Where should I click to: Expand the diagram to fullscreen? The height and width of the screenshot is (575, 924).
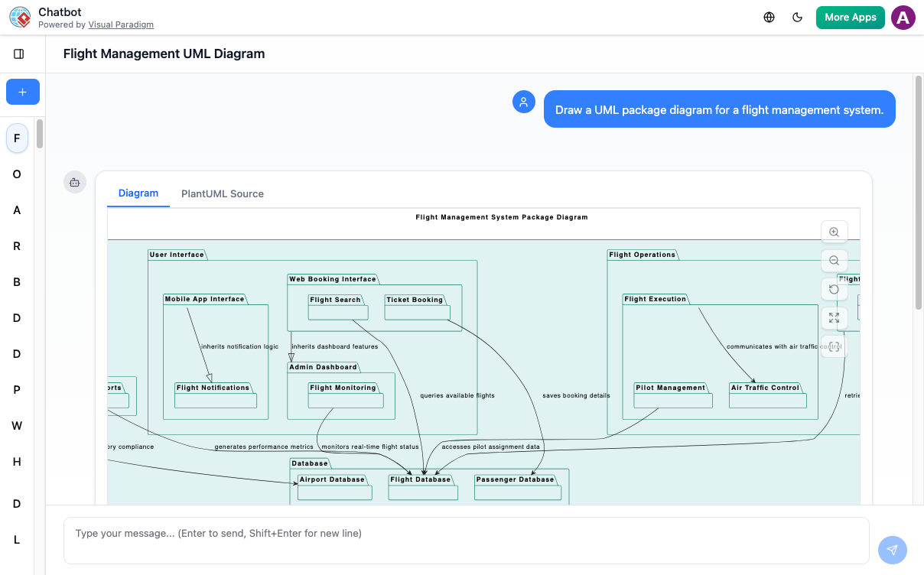pyautogui.click(x=834, y=318)
